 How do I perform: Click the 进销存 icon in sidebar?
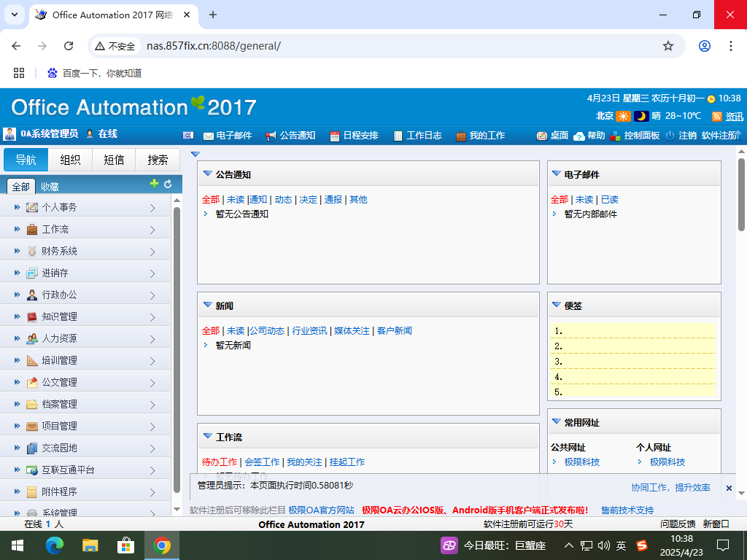(32, 273)
